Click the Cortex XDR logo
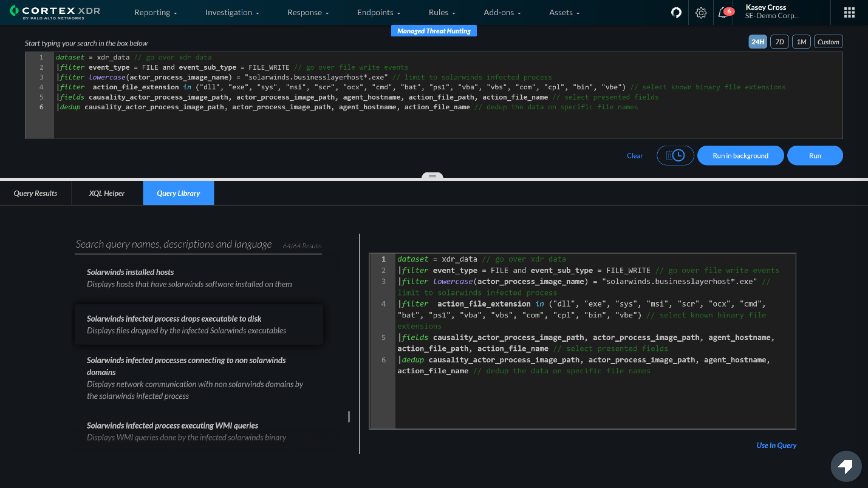 tap(55, 13)
